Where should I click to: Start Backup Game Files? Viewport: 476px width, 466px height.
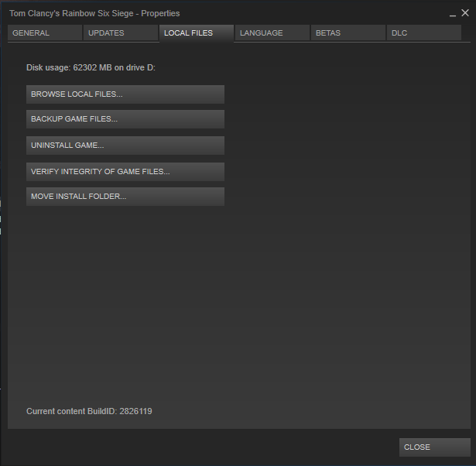pos(125,119)
